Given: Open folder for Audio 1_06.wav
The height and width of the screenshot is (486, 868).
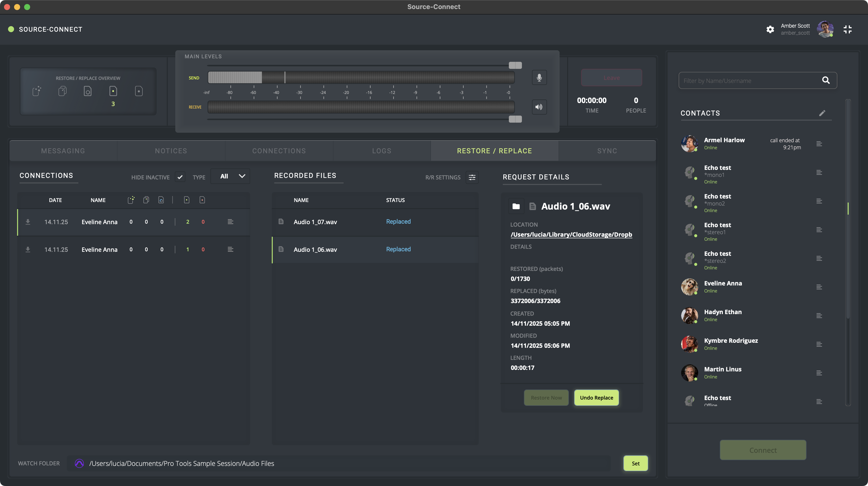Looking at the screenshot, I should [516, 206].
